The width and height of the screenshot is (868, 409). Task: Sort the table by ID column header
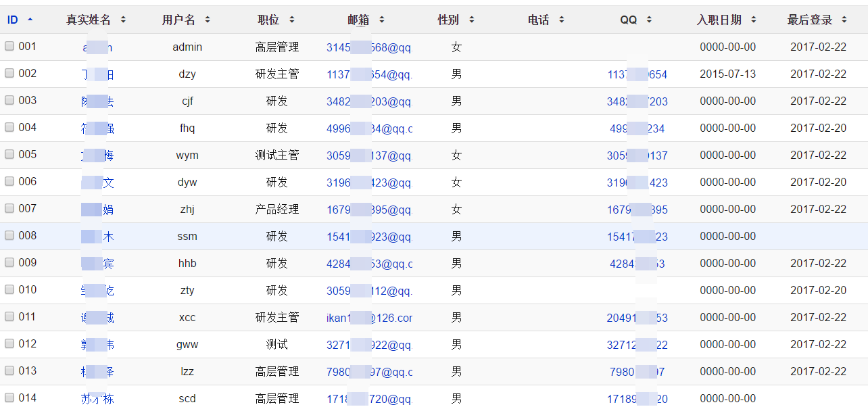pos(20,20)
